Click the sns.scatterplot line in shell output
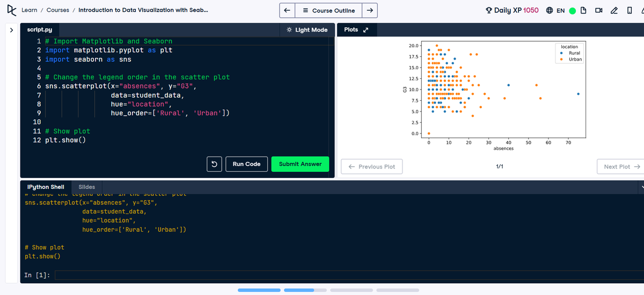Viewport: 644px width, 295px height. click(x=91, y=203)
